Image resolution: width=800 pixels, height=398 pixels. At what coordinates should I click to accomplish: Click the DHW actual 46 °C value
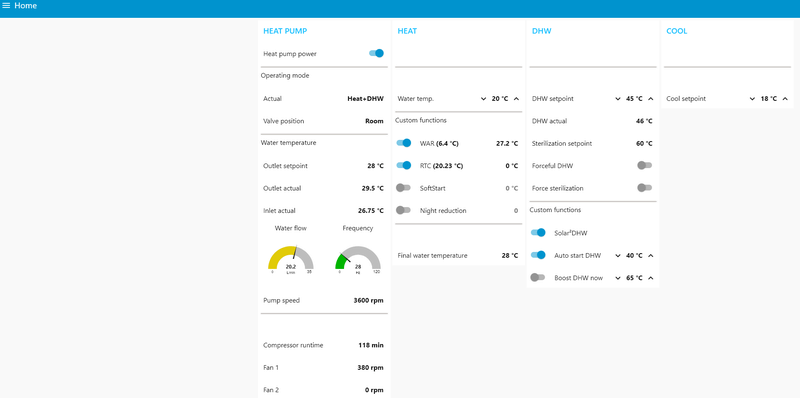[x=644, y=121]
